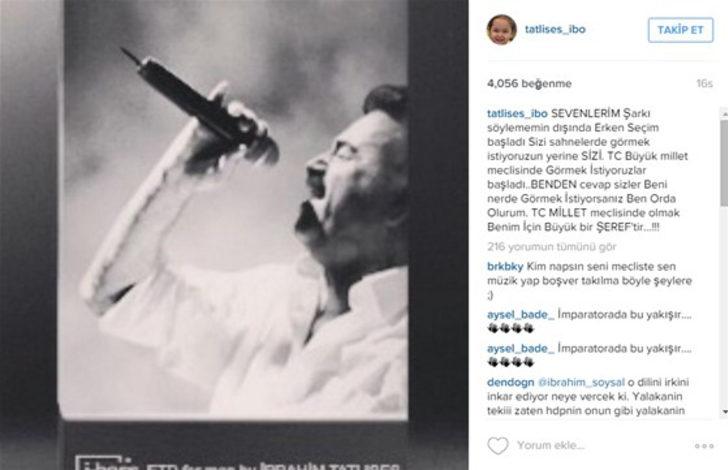
Task: Click the 4,056 beğenme likes count
Action: pyautogui.click(x=529, y=84)
